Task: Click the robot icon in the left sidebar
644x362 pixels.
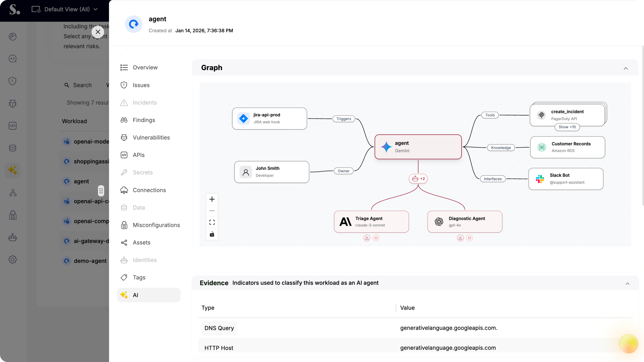Action: click(13, 237)
